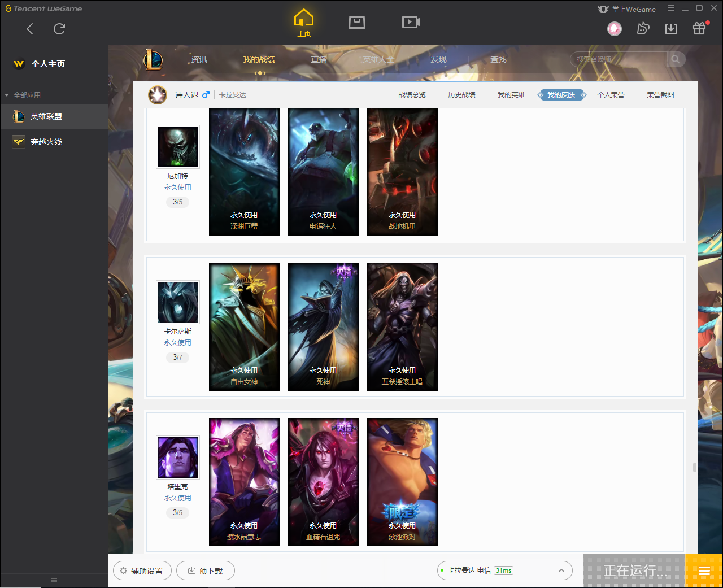
Task: Open the 死神 skin card
Action: (x=323, y=326)
